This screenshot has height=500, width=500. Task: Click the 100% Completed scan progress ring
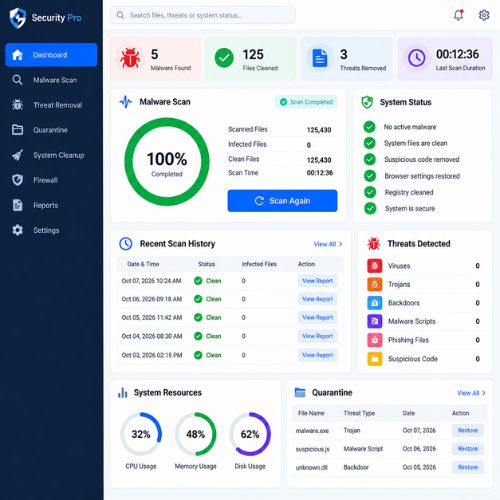click(167, 162)
